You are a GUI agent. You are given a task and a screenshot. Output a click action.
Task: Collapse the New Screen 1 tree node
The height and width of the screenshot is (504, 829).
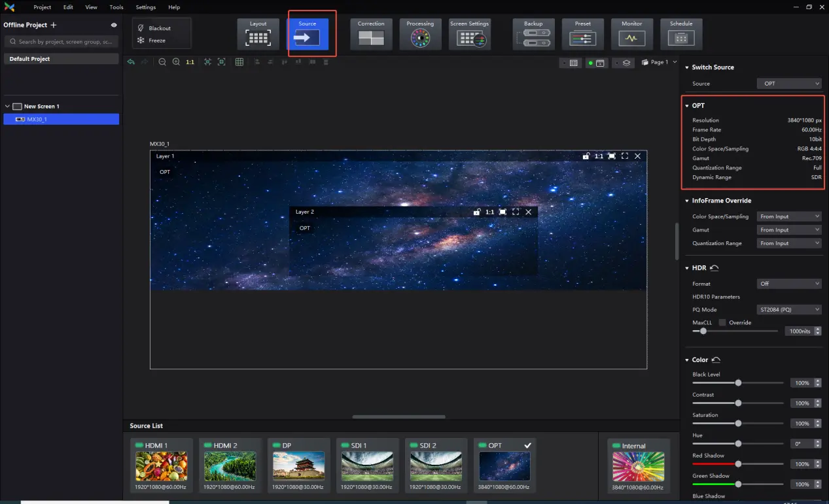tap(7, 107)
